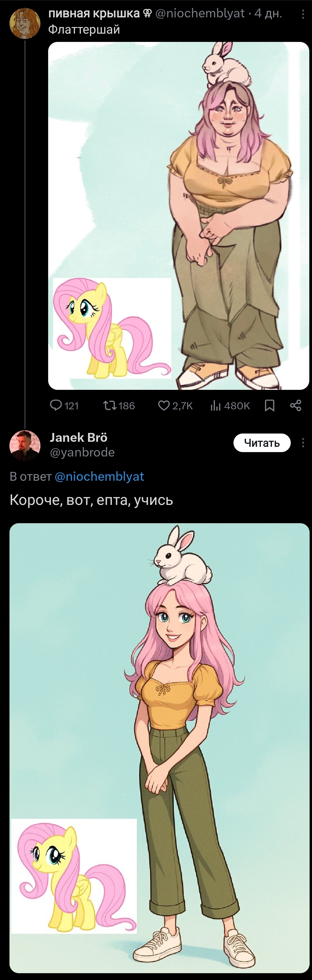The height and width of the screenshot is (980, 312).
Task: Expand the first Fluttershy artwork image
Action: [178, 216]
